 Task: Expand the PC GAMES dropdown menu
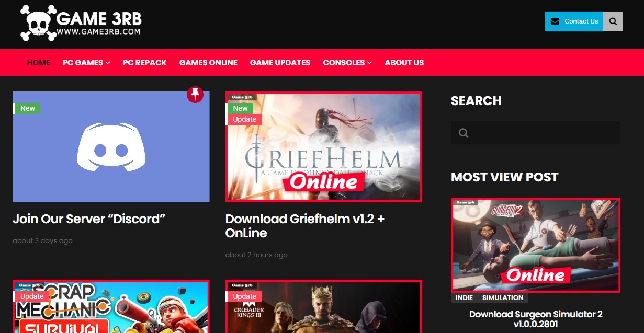[x=86, y=62]
